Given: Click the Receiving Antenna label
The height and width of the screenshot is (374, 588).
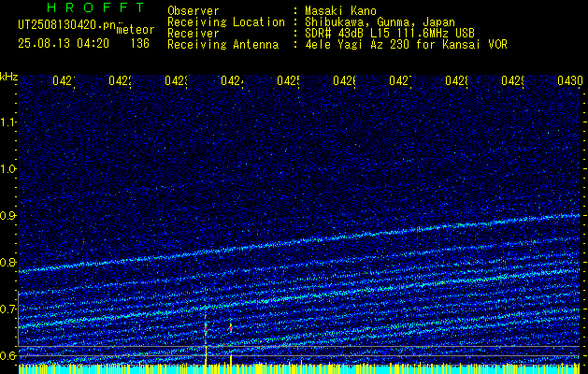Looking at the screenshot, I should pyautogui.click(x=223, y=45).
